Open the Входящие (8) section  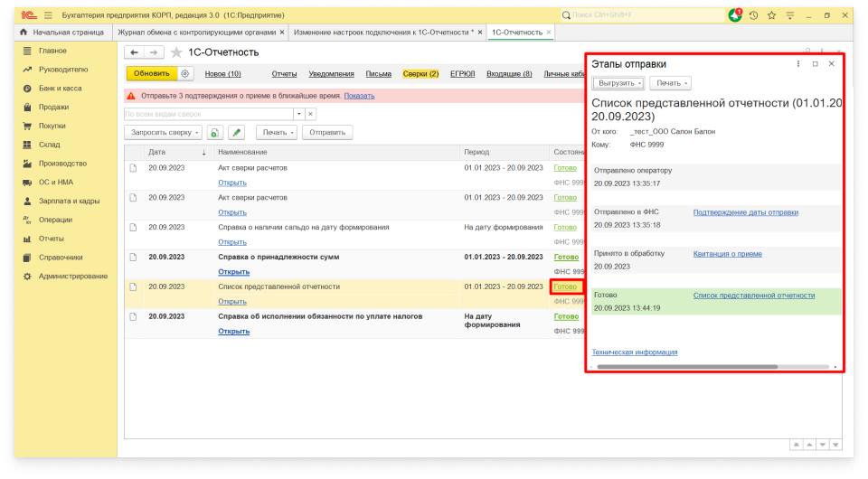coord(509,74)
